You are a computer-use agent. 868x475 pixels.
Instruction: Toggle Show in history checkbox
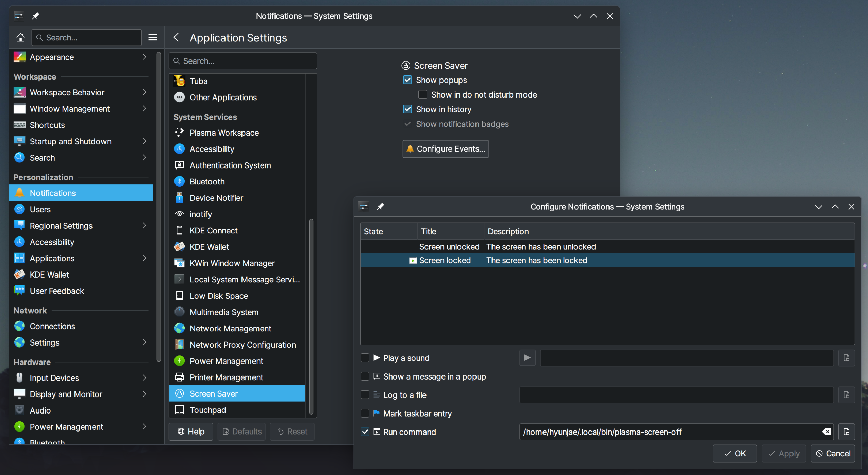point(407,109)
